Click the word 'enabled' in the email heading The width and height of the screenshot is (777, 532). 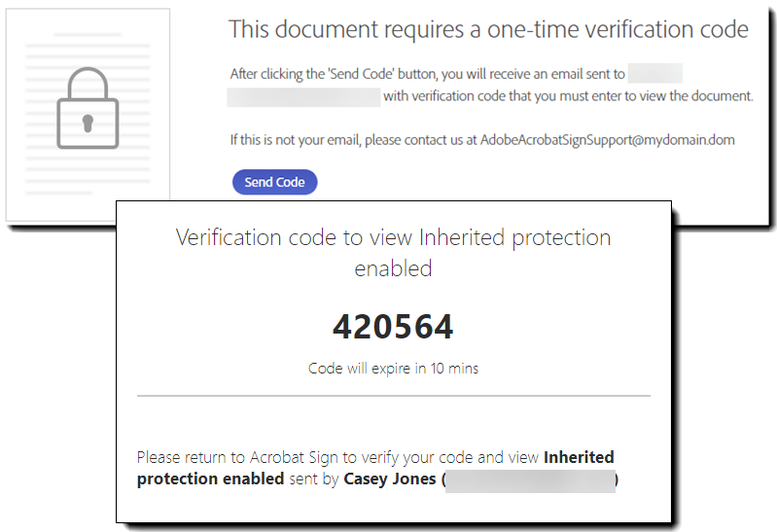click(393, 268)
